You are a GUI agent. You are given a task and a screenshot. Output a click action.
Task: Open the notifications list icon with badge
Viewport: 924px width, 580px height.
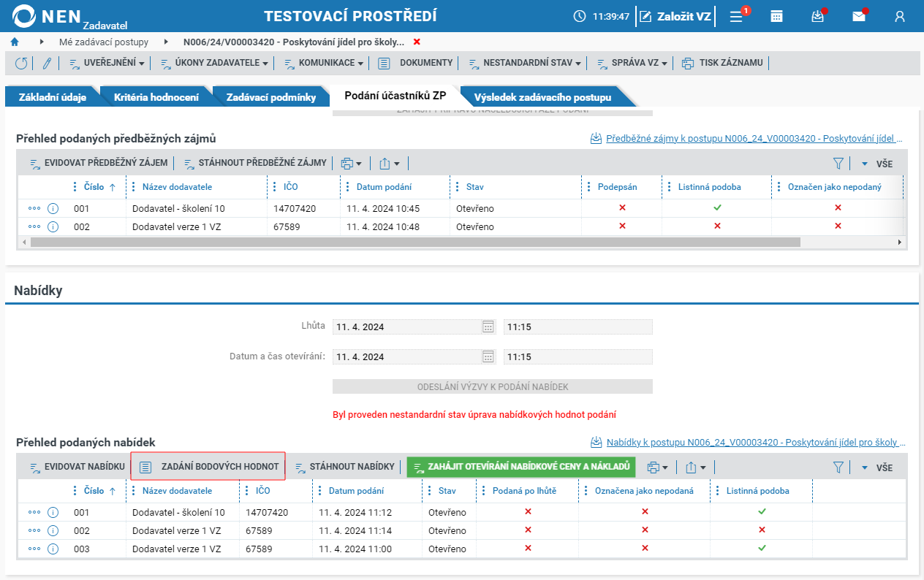point(738,16)
